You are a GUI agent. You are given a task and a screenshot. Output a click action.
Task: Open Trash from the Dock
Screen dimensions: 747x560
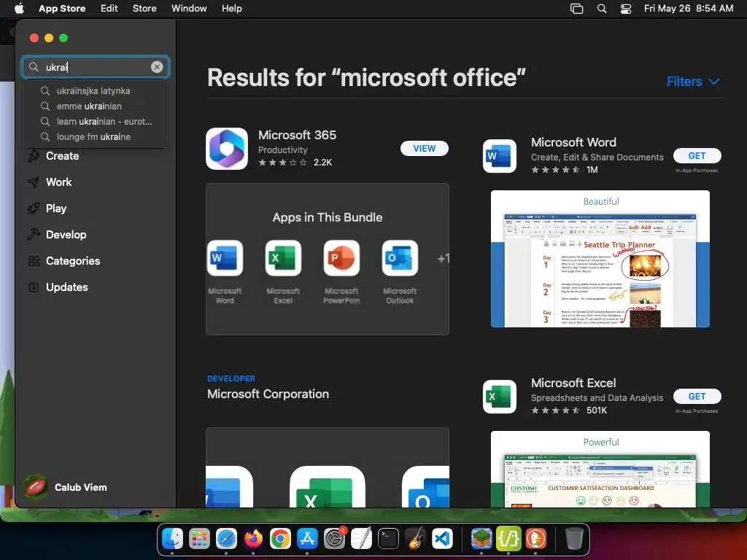click(574, 539)
